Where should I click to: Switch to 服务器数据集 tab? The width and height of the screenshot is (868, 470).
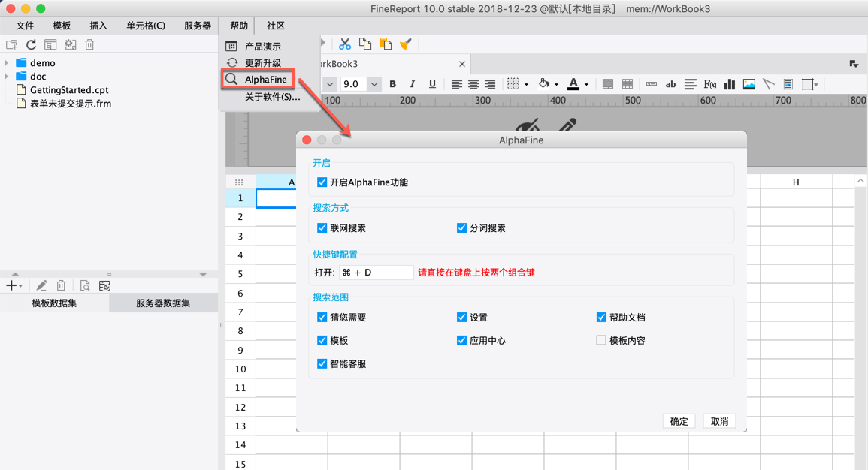[163, 303]
